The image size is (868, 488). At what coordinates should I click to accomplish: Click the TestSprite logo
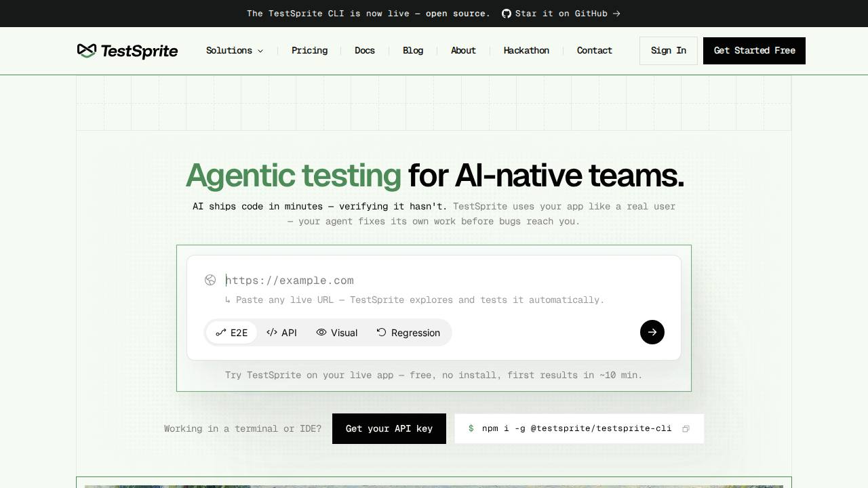(x=127, y=51)
